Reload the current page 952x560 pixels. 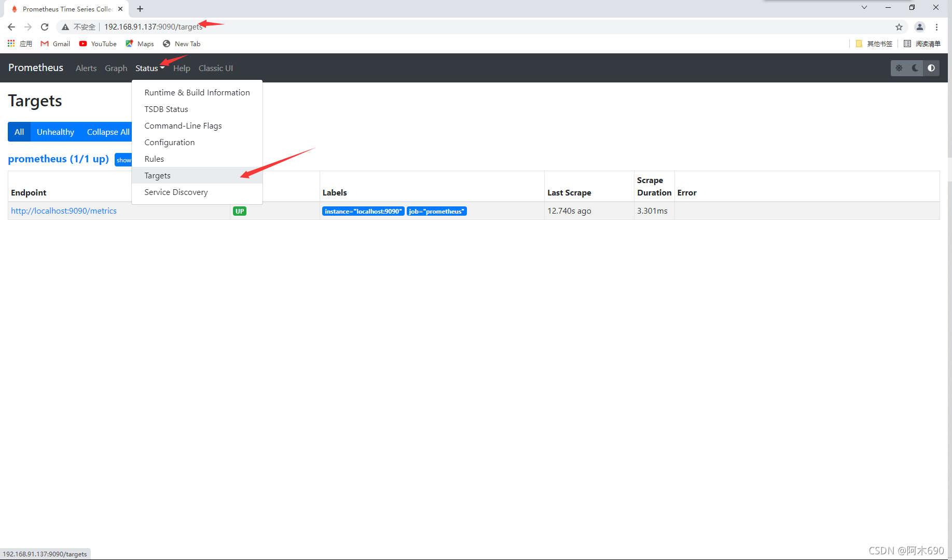45,27
